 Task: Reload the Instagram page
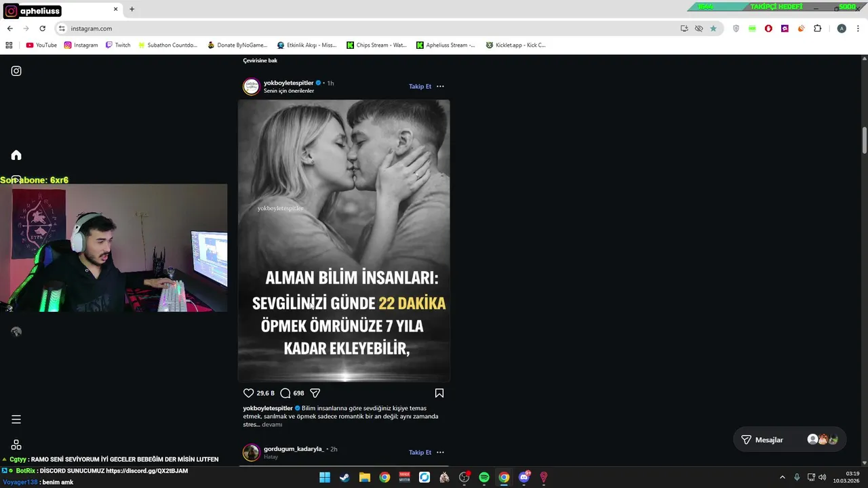(42, 28)
